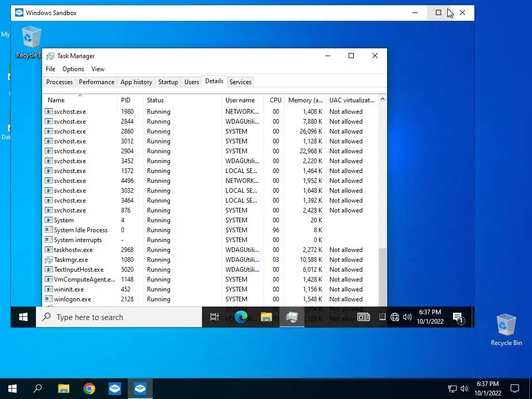The height and width of the screenshot is (399, 532).
Task: Select svchost.exe row with PID 2860
Action: [x=211, y=131]
